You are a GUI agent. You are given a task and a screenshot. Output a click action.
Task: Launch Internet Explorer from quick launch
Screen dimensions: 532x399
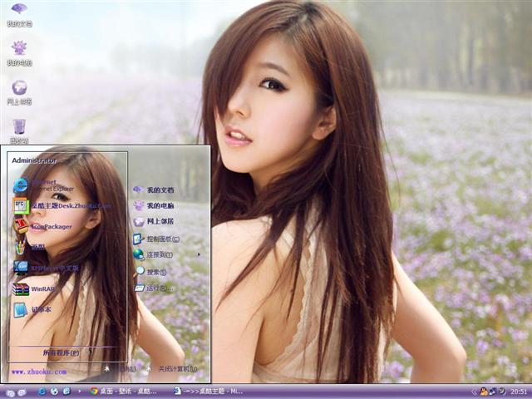click(x=42, y=392)
